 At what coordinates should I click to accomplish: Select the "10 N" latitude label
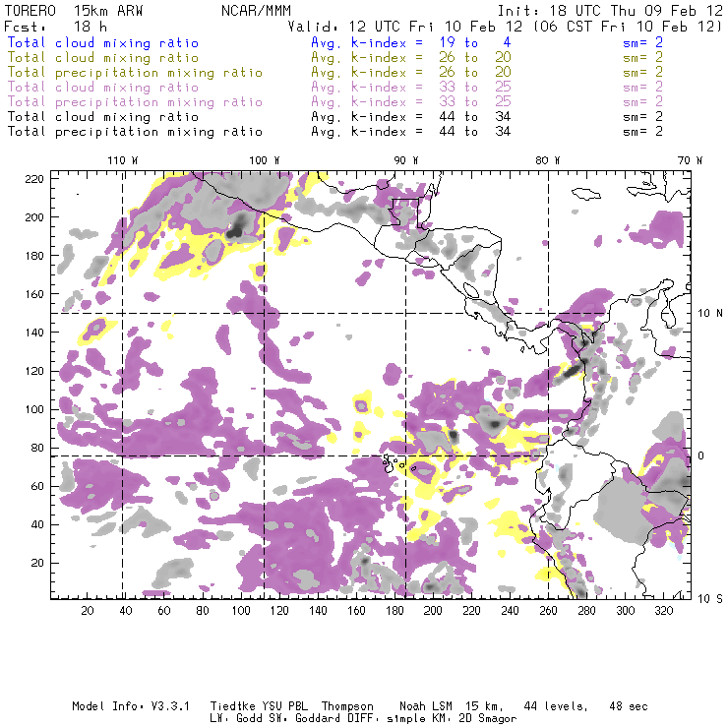[710, 314]
